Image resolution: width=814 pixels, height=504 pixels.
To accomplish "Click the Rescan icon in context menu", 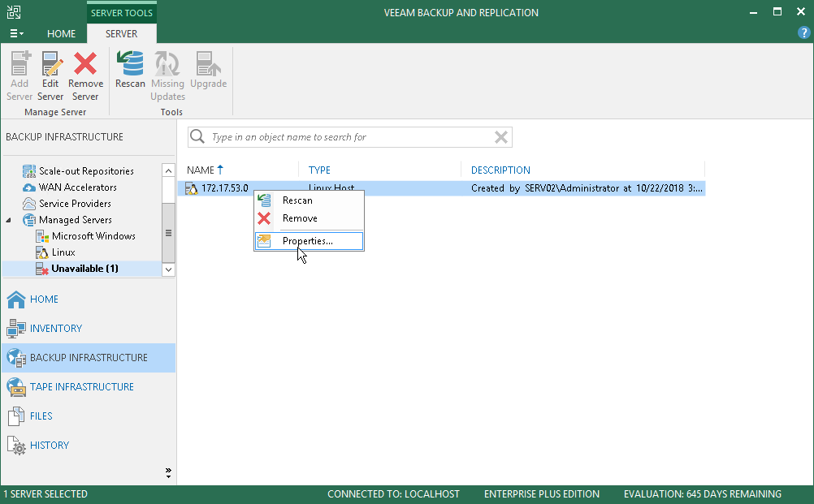I will click(x=264, y=200).
